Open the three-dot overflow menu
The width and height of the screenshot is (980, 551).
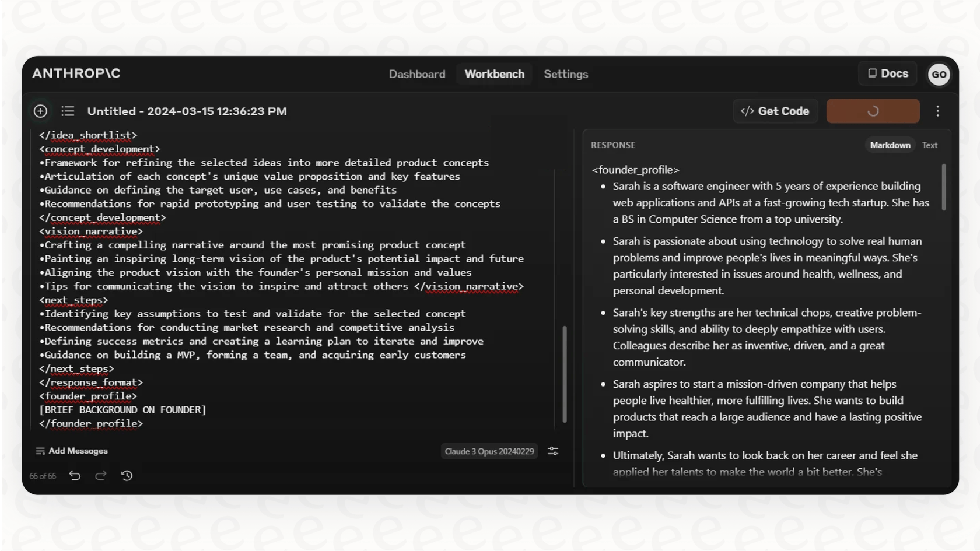[937, 111]
